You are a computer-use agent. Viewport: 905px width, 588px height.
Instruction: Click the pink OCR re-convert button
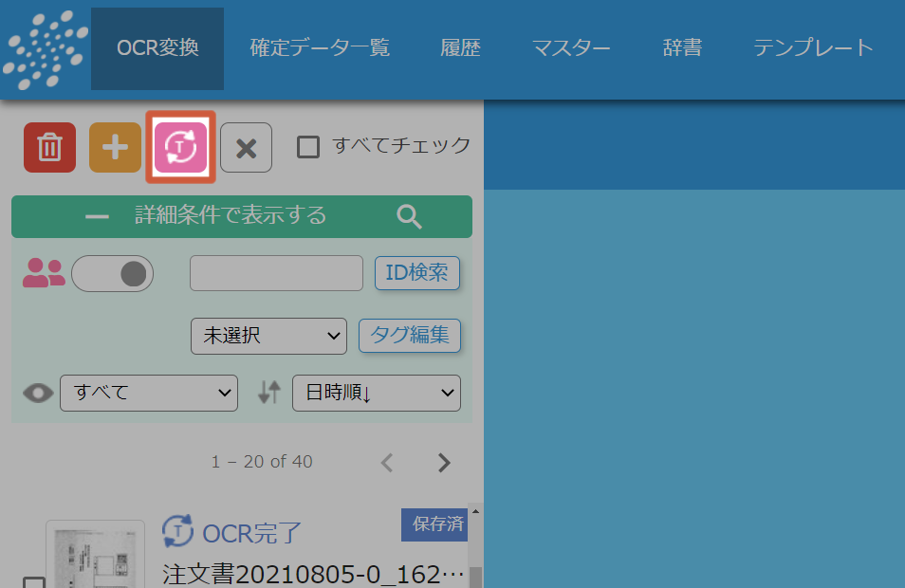pos(180,147)
